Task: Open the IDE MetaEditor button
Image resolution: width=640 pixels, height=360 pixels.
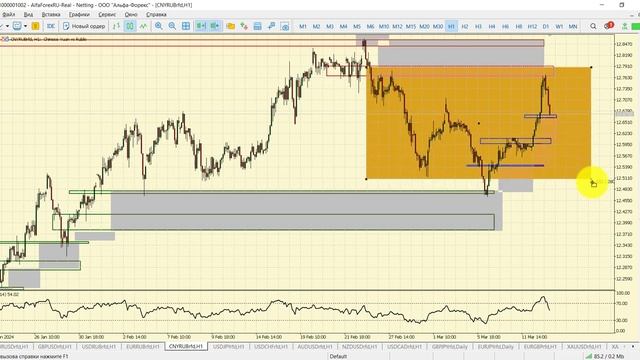Action: click(51, 26)
